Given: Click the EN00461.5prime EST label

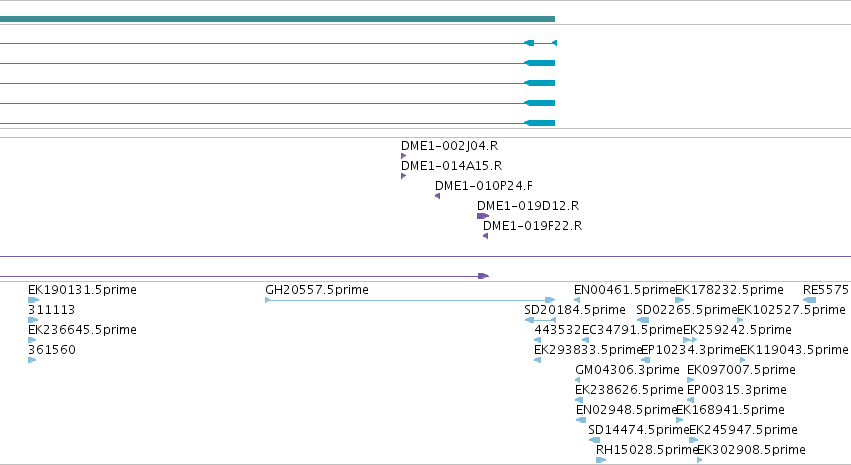Looking at the screenshot, I should click(625, 290).
